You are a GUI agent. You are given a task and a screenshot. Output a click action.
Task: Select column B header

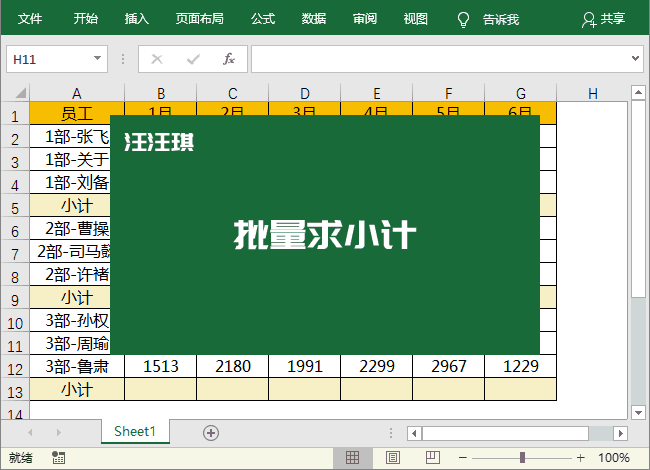coord(161,94)
